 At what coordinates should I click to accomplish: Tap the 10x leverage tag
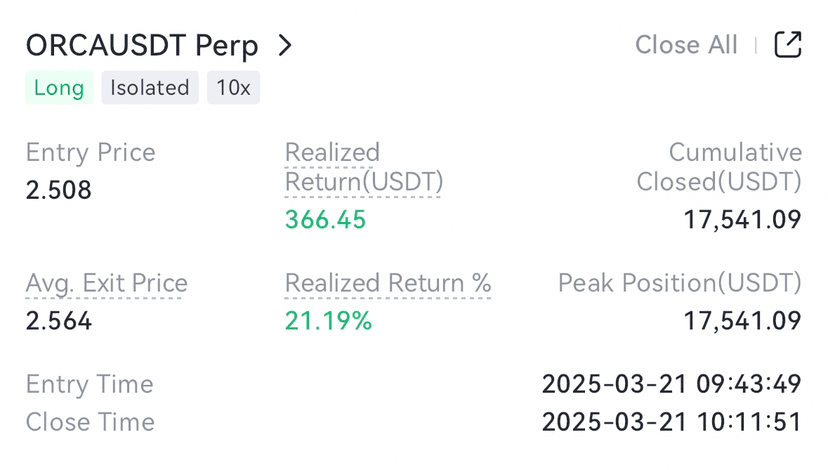pos(233,88)
